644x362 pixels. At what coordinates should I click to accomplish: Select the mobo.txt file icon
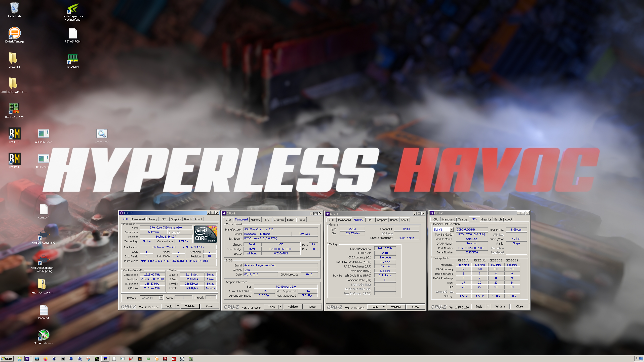44,312
